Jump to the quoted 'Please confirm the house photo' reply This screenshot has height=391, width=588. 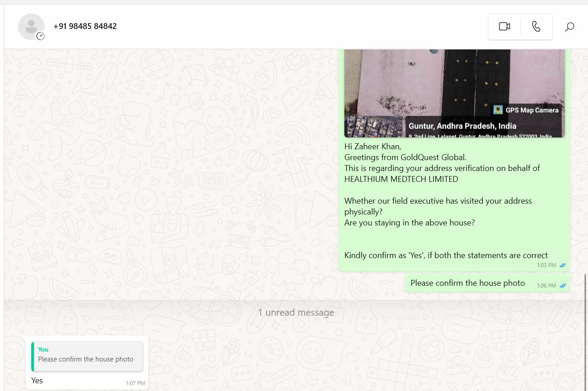[87, 357]
